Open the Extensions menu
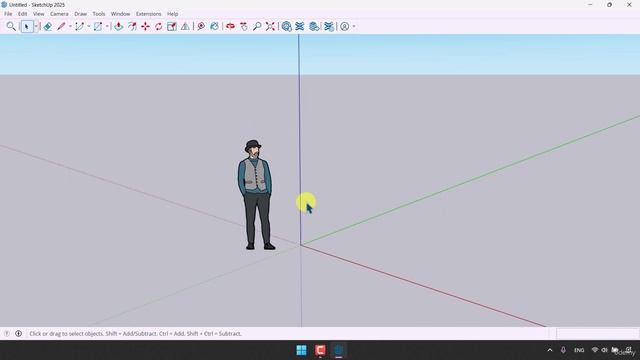 tap(149, 14)
